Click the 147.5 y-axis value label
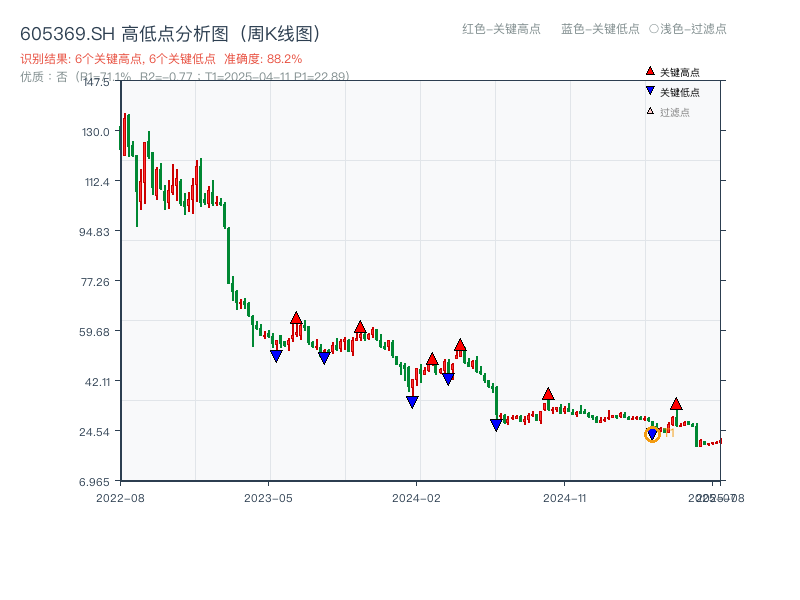 [98, 84]
